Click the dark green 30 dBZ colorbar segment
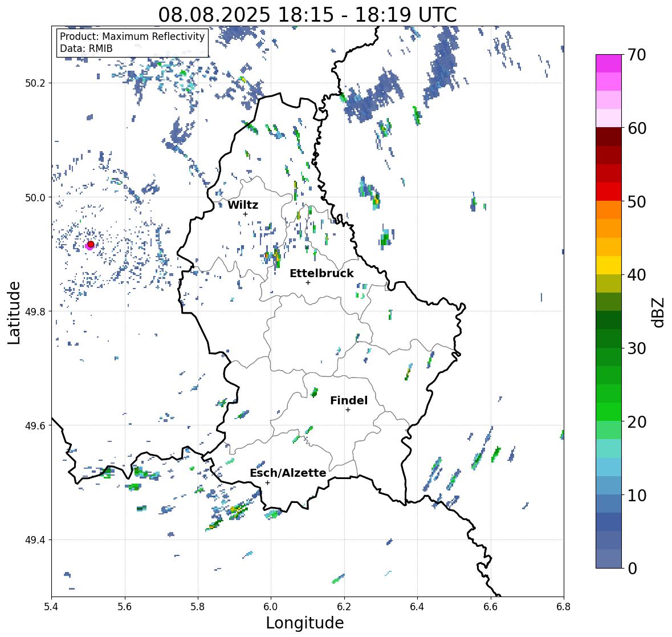Viewport: 672px width, 637px height. (609, 338)
